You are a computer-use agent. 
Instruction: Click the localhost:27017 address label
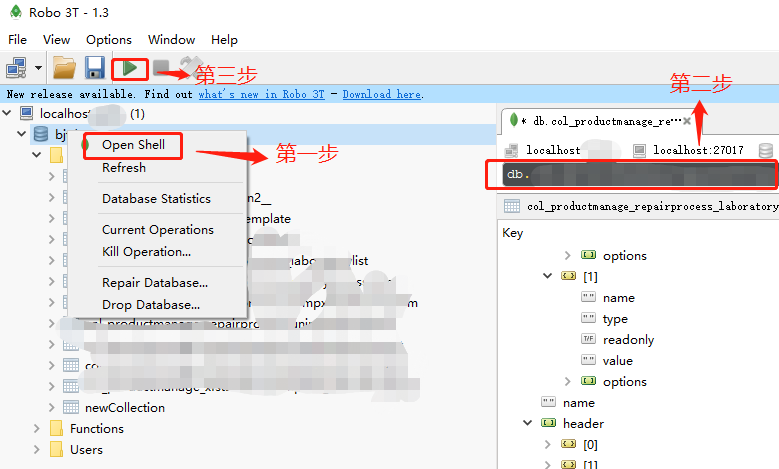tap(698, 150)
